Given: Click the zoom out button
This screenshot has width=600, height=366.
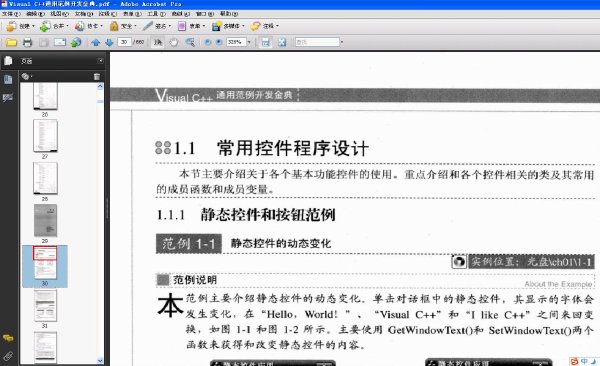Looking at the screenshot, I should click(207, 42).
